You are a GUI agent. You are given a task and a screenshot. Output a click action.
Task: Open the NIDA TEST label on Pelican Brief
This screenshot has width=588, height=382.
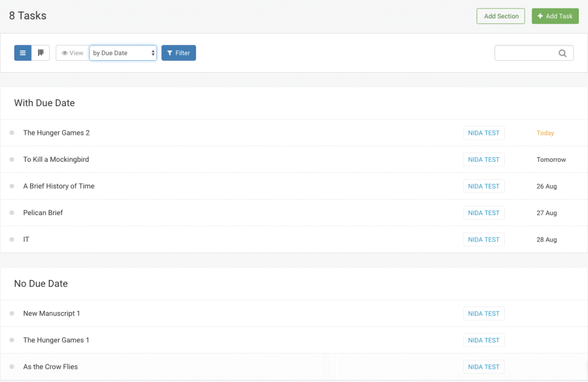pyautogui.click(x=483, y=213)
